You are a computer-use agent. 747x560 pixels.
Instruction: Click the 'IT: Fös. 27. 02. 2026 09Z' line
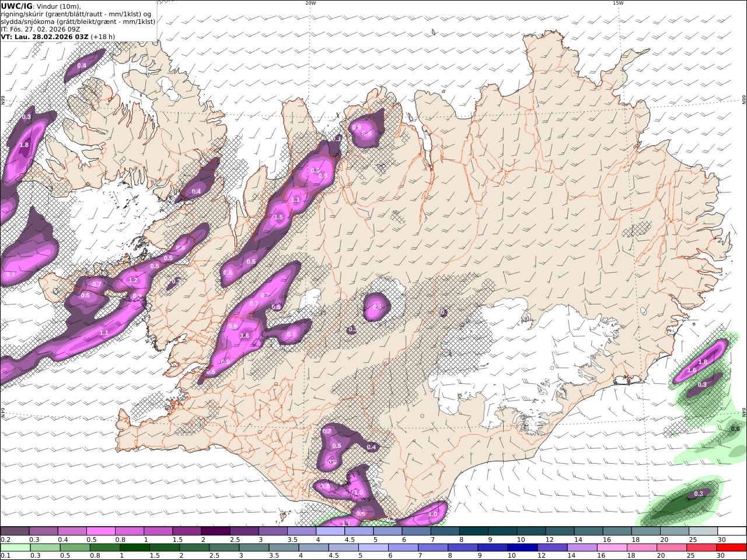coord(40,29)
